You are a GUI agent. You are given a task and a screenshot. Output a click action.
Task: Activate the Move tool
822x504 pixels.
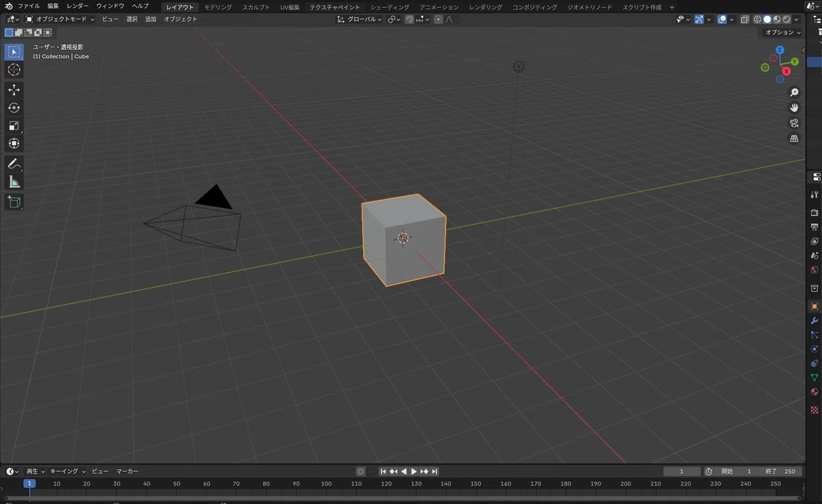(x=14, y=90)
